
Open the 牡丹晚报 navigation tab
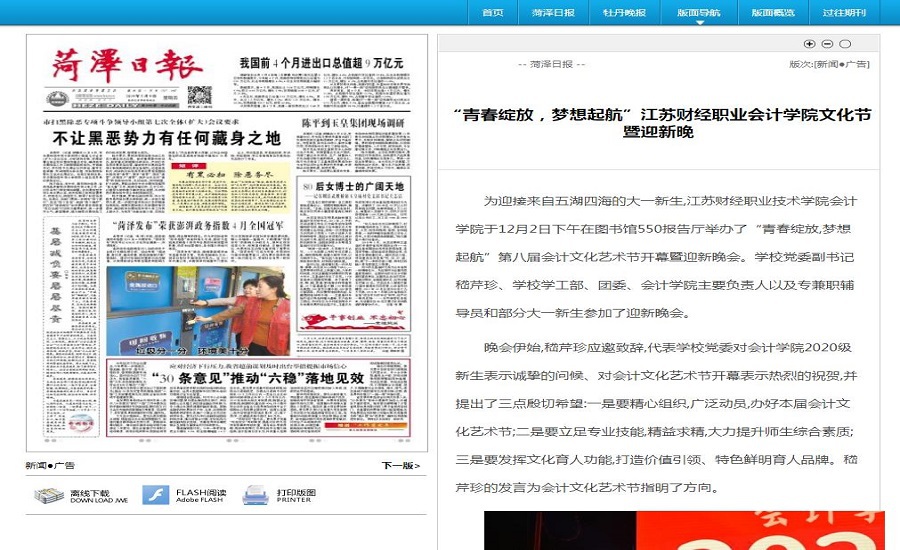tap(624, 13)
